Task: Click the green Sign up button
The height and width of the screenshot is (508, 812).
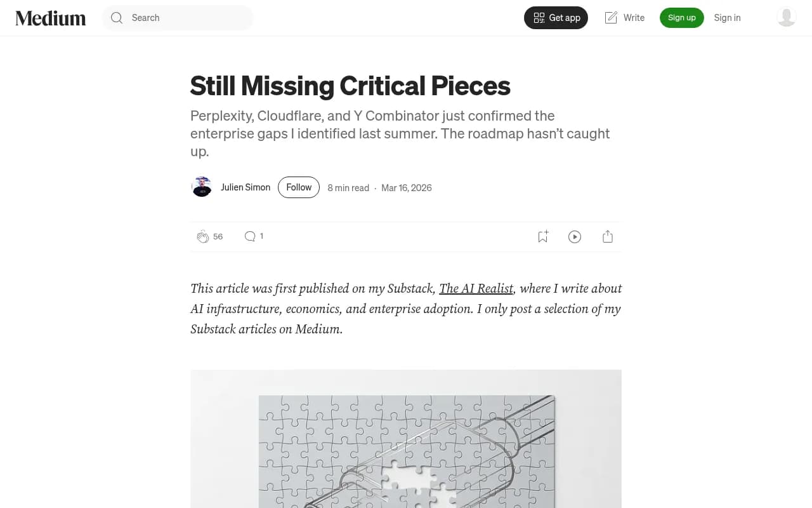Action: point(681,18)
